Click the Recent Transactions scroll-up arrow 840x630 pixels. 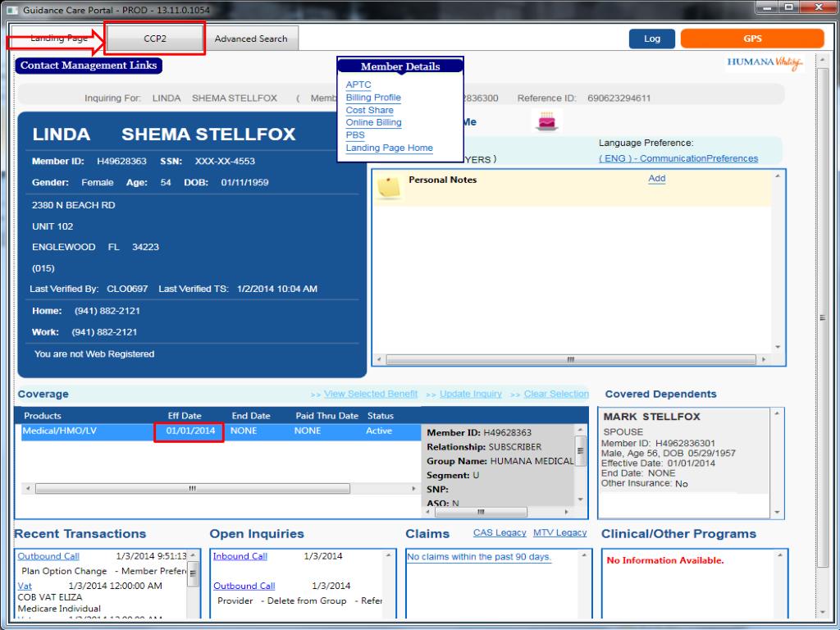click(193, 555)
